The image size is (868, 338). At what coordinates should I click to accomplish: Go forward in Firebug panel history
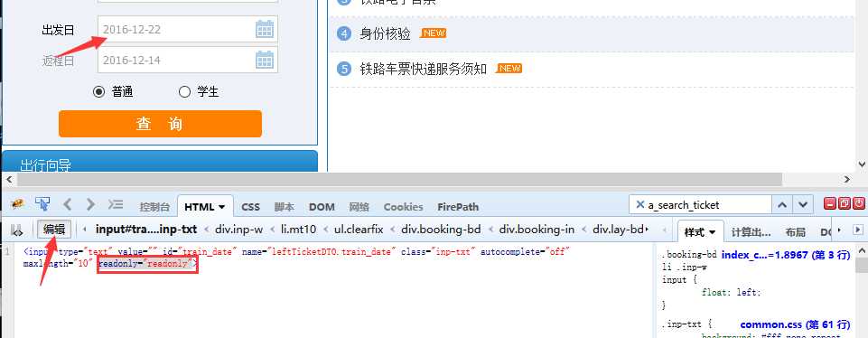coord(91,204)
